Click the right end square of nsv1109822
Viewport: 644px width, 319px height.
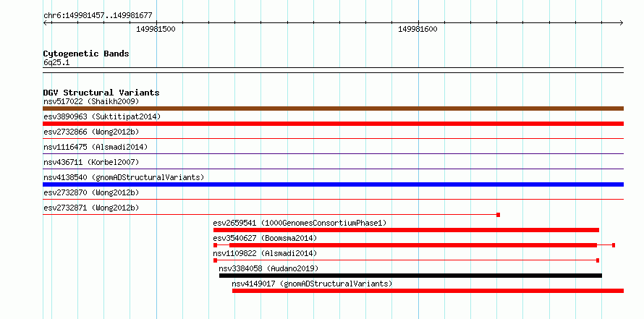598,260
